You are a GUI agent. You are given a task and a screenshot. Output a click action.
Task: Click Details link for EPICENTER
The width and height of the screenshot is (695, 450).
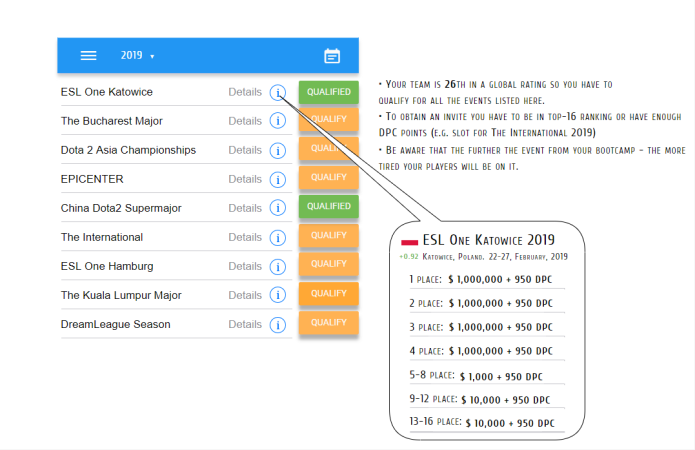tap(245, 179)
